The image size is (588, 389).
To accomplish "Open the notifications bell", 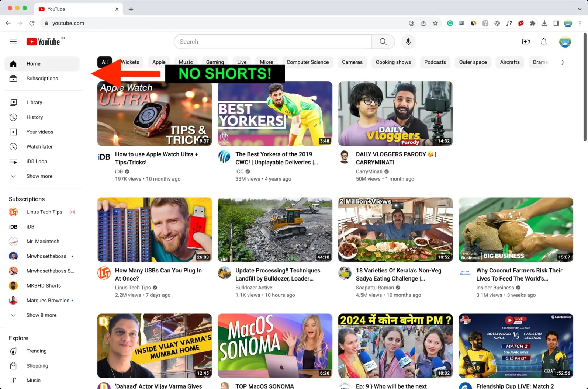I will [x=544, y=42].
